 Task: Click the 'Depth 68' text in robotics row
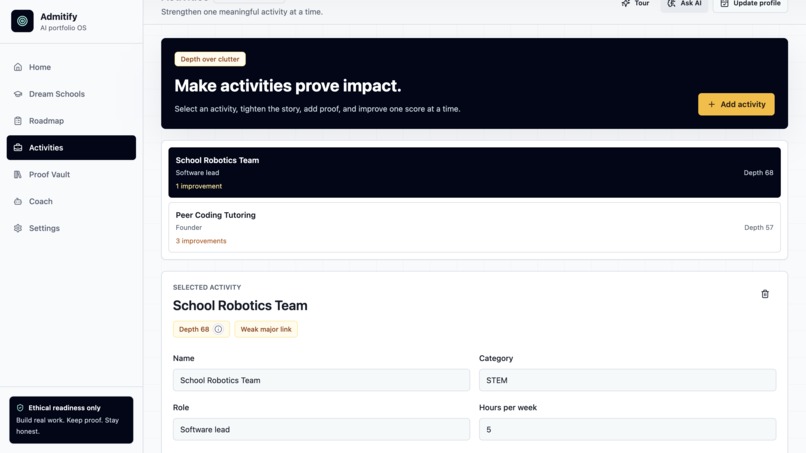click(758, 173)
